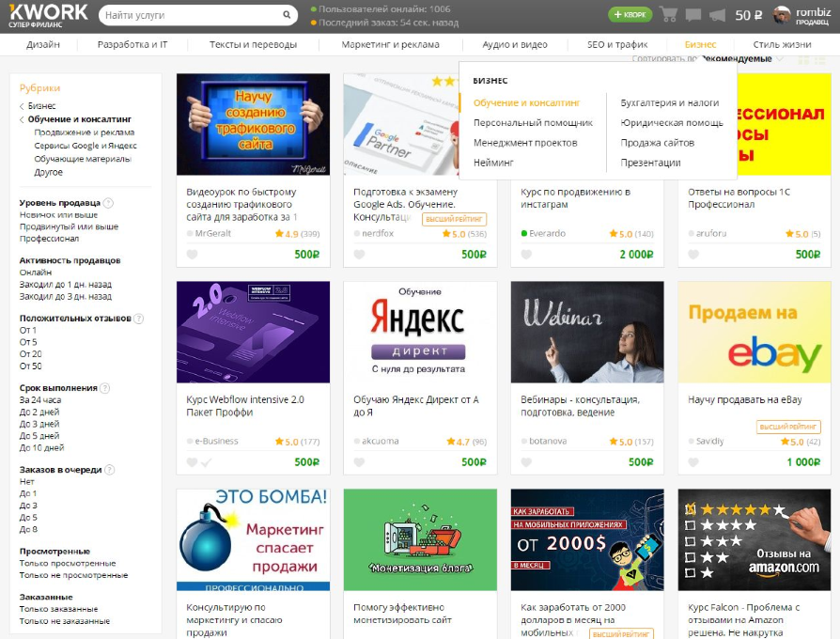Collapse back to Бизнес rubric chevron
Screen dimensions: 840x639
tap(22, 106)
